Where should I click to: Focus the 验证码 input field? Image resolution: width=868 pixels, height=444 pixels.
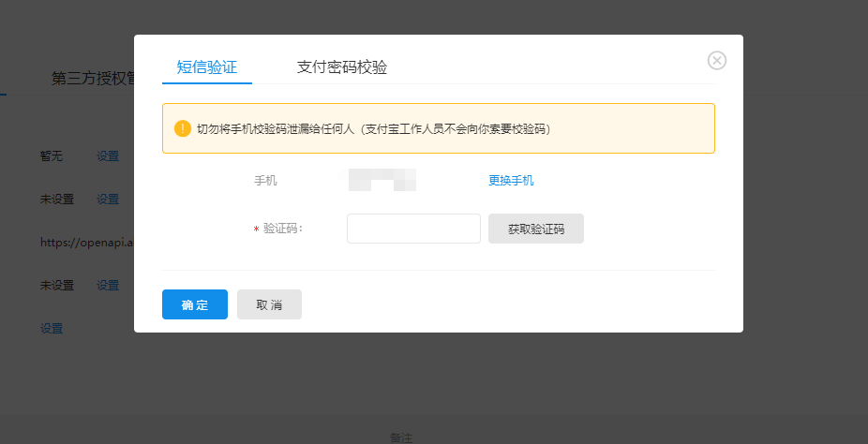413,229
